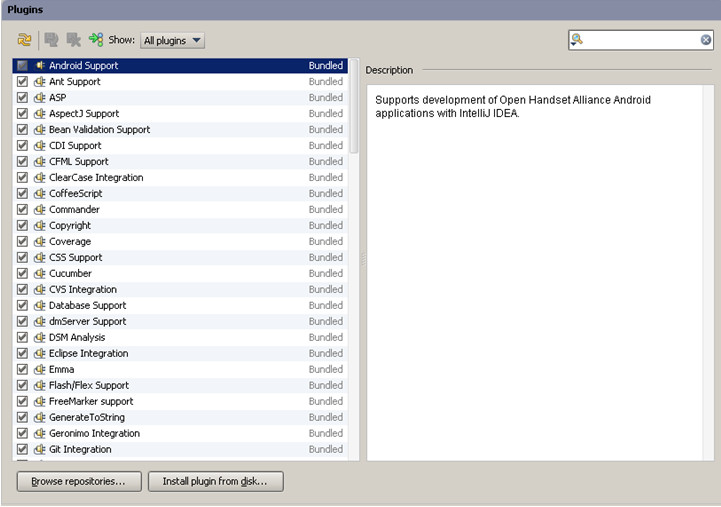The height and width of the screenshot is (507, 721).
Task: Disable the Bean Validation Support plugin
Action: [x=22, y=130]
